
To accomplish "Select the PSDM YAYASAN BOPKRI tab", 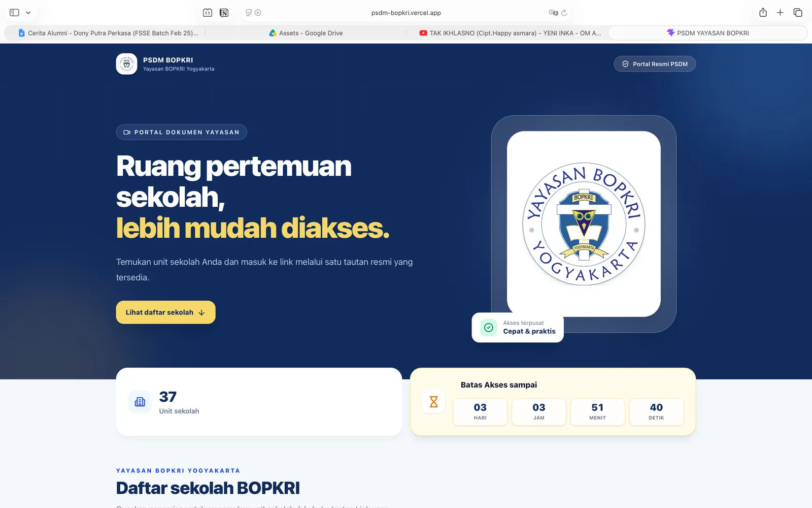I will [x=708, y=33].
